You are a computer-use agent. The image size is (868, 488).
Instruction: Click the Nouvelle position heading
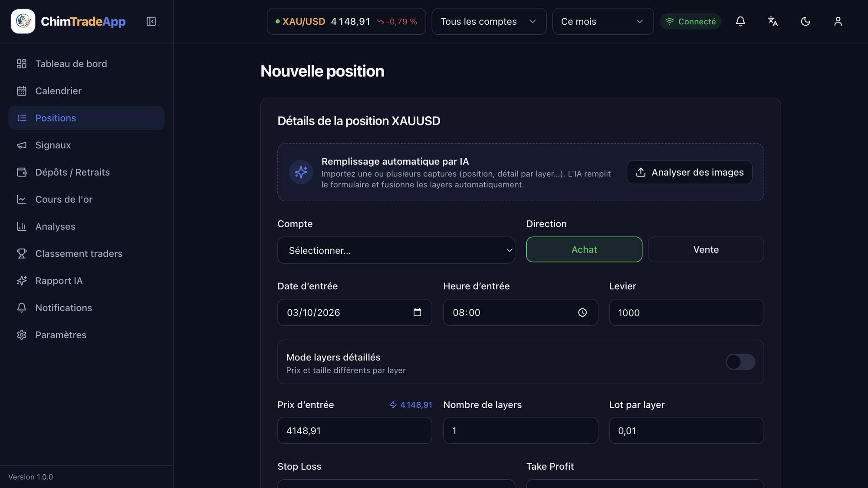[x=322, y=71]
